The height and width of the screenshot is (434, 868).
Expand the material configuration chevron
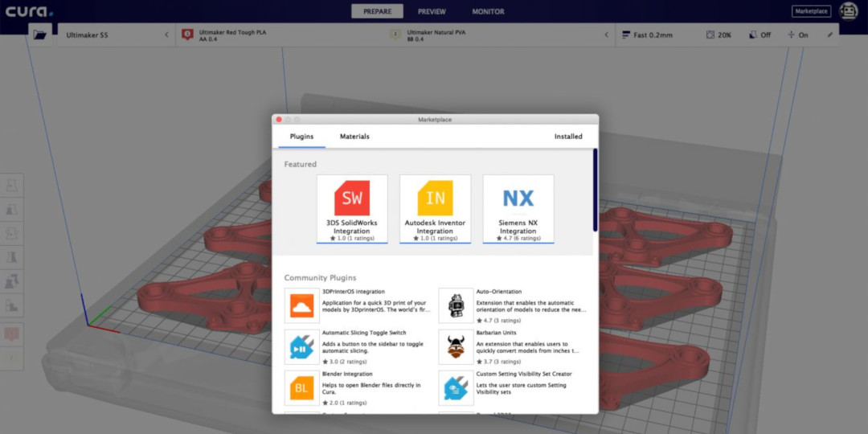tap(606, 35)
